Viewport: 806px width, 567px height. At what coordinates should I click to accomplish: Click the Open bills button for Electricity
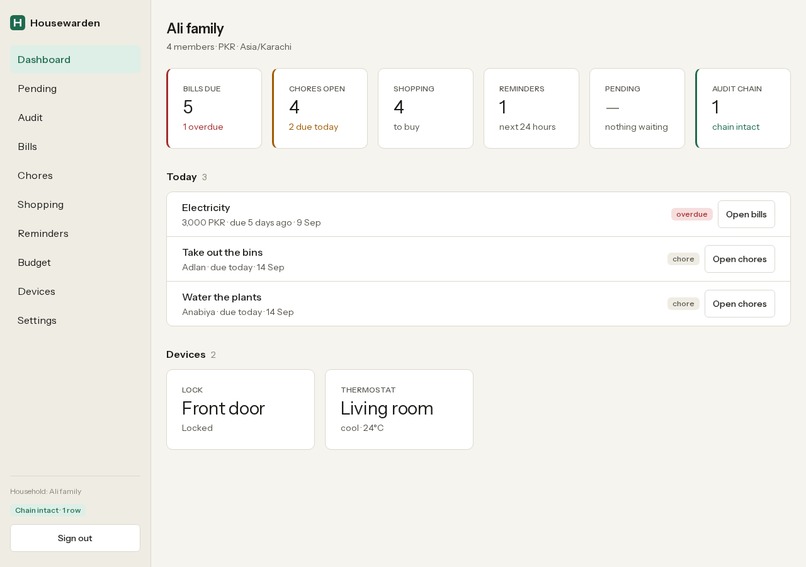746,214
